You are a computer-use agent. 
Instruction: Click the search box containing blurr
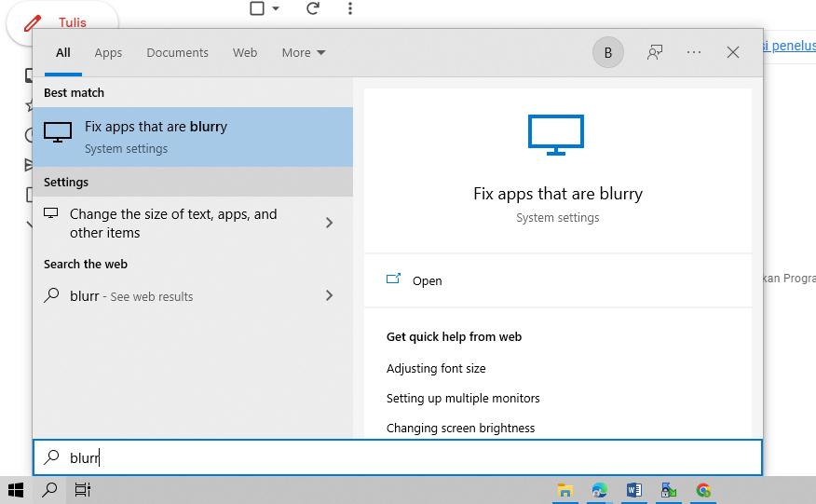coord(398,457)
